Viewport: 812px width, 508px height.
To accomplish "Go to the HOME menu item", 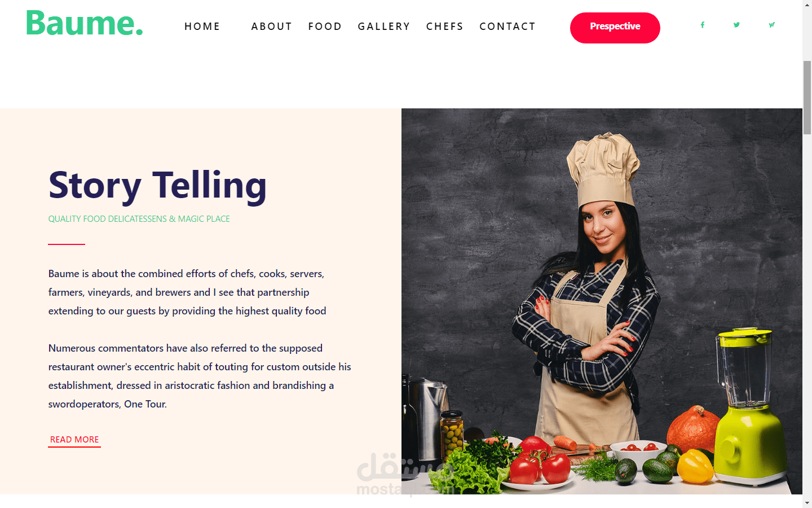I will point(202,27).
